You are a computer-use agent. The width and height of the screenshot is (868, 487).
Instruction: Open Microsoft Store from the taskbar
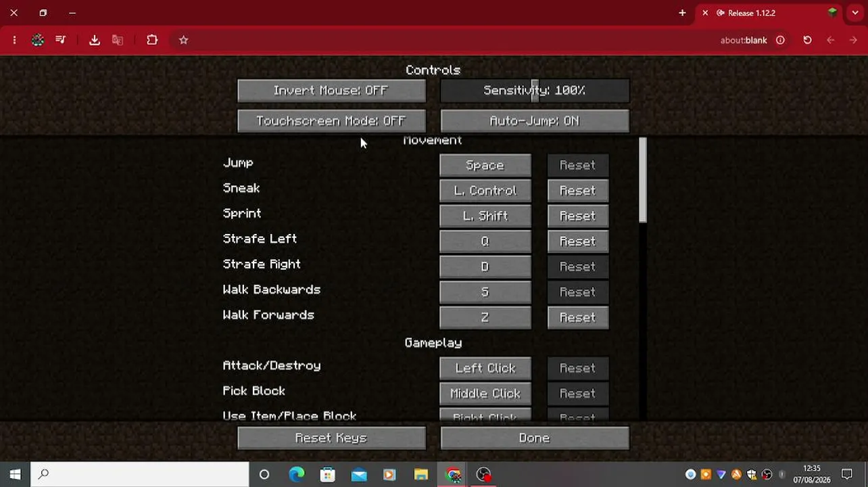328,474
